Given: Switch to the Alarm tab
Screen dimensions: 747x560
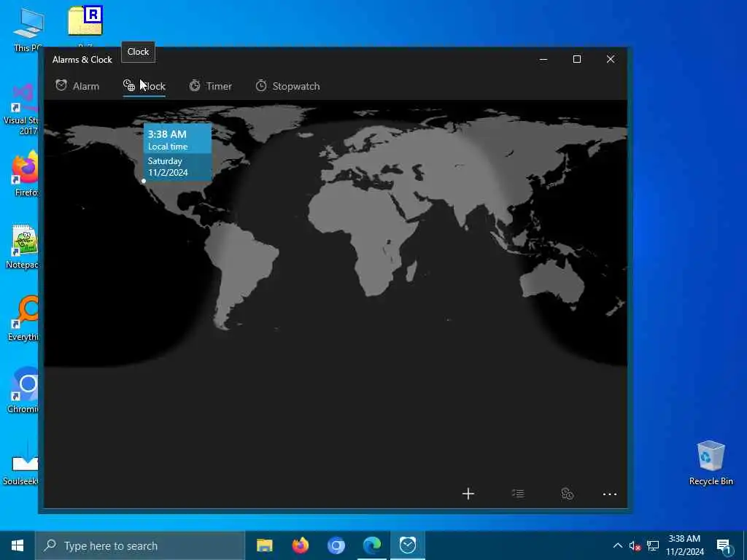Looking at the screenshot, I should [x=77, y=86].
